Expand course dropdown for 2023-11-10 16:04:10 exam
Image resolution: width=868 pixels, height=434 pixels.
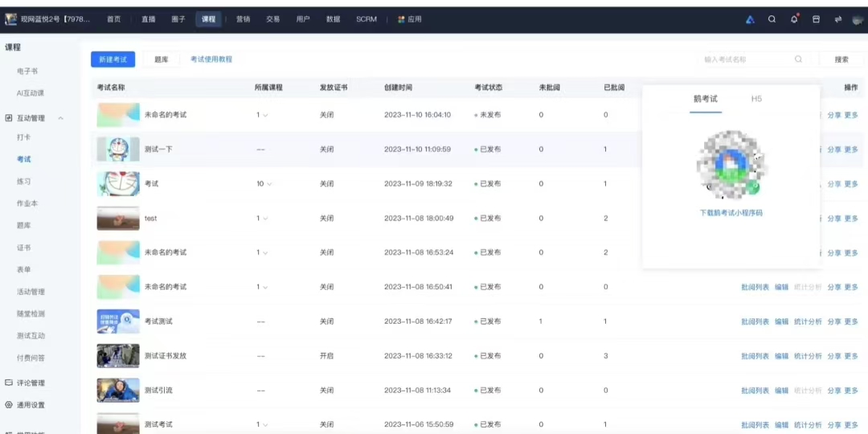point(265,115)
